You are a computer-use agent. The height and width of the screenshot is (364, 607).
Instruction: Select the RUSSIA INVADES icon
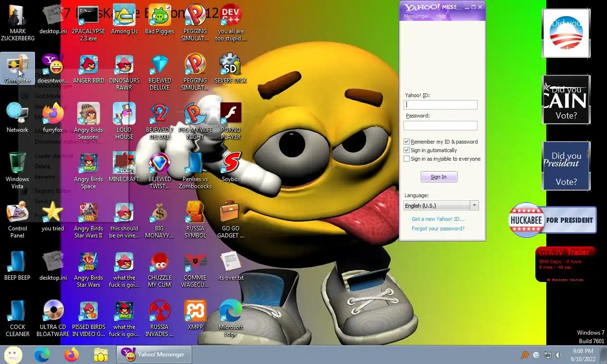tap(159, 318)
